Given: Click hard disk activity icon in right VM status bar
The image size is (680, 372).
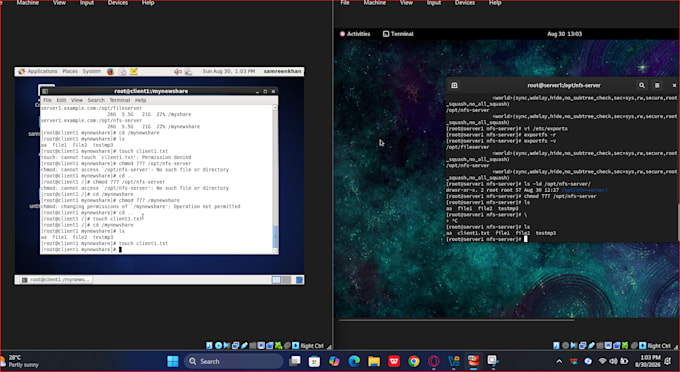Looking at the screenshot, I should click(556, 346).
